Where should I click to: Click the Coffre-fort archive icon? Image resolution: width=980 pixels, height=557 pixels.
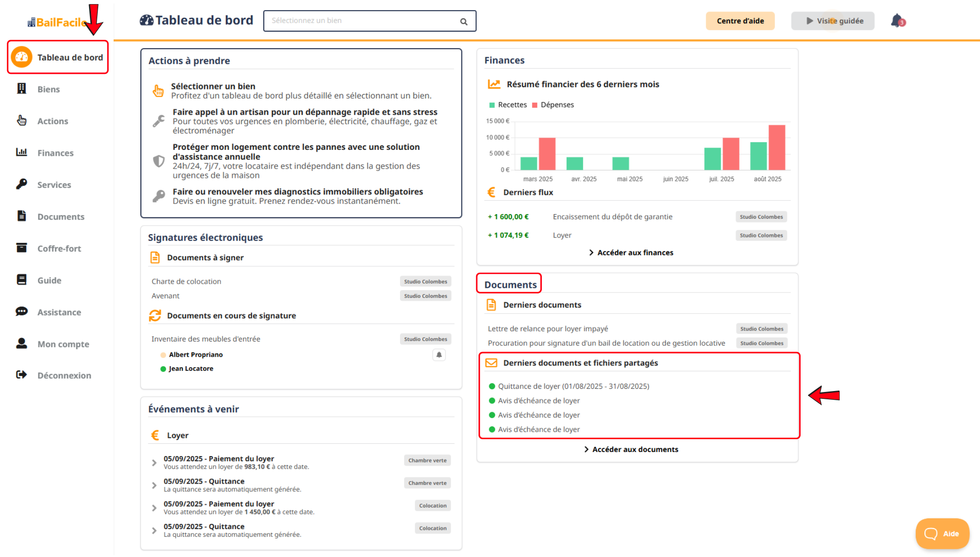pyautogui.click(x=22, y=248)
